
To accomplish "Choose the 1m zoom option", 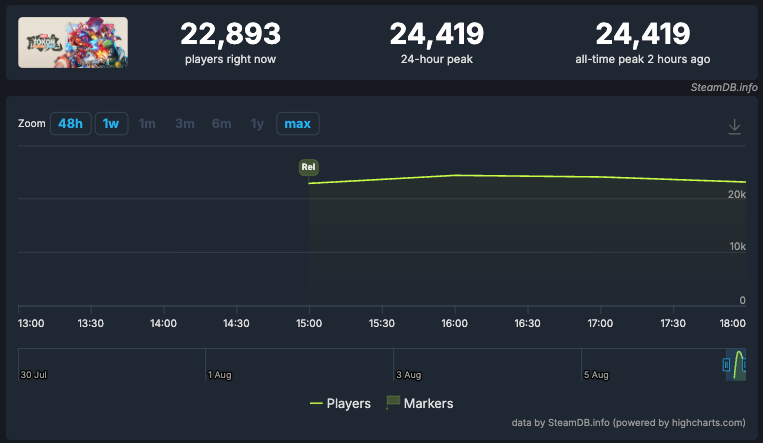I will pos(147,124).
